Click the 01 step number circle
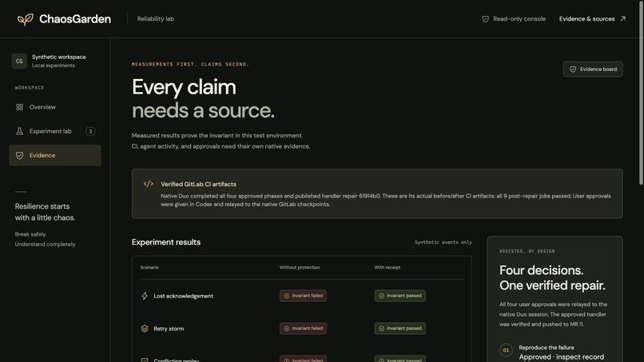The image size is (644, 362). pos(506,350)
